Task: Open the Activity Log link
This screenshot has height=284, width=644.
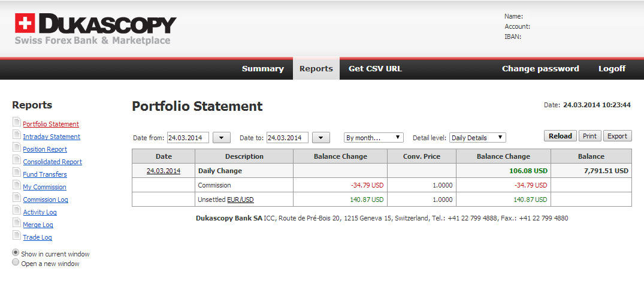Action: pos(40,212)
